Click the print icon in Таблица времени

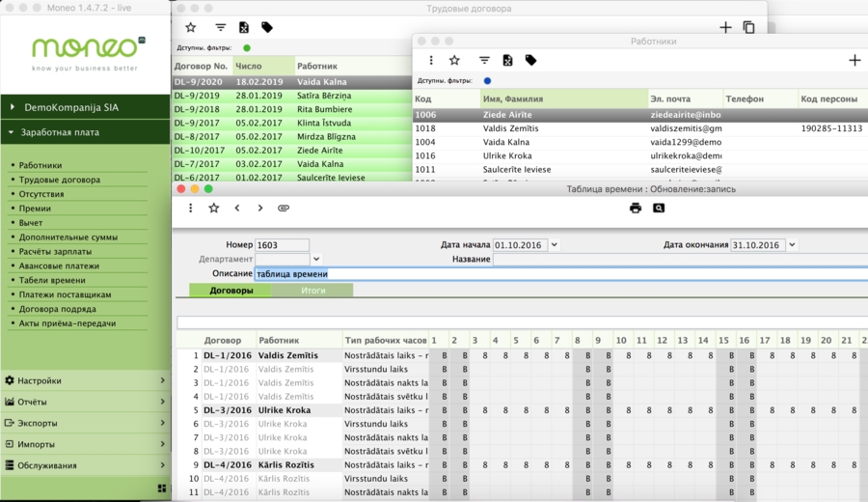635,209
